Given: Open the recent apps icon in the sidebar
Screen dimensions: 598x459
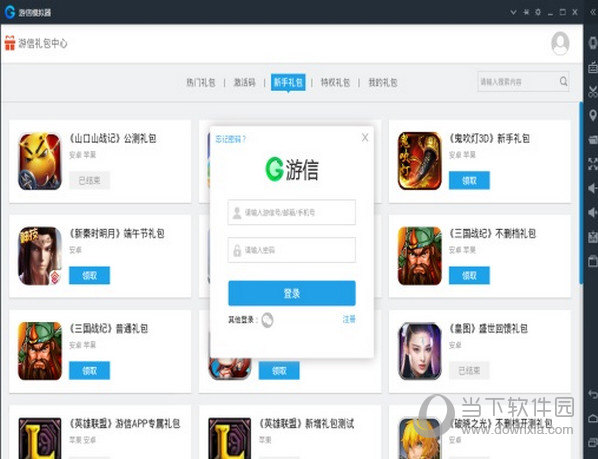Looking at the screenshot, I should (x=593, y=442).
